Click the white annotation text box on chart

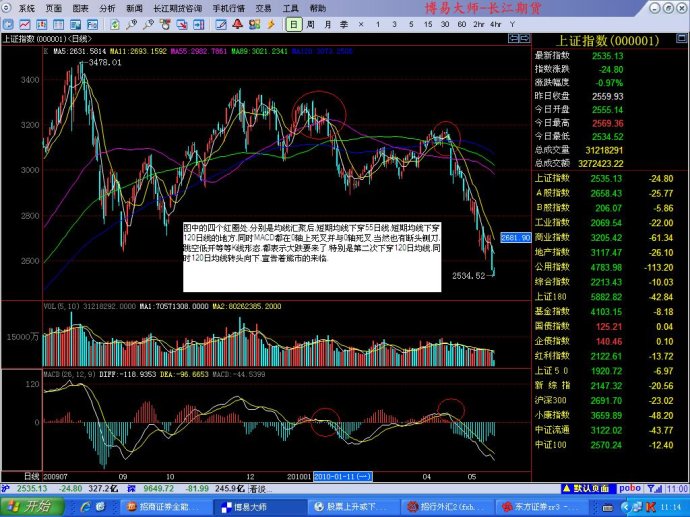click(312, 257)
